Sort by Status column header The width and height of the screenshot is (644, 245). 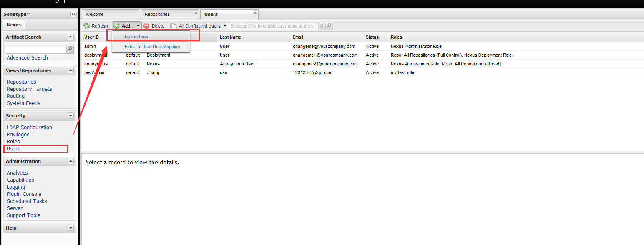click(375, 37)
